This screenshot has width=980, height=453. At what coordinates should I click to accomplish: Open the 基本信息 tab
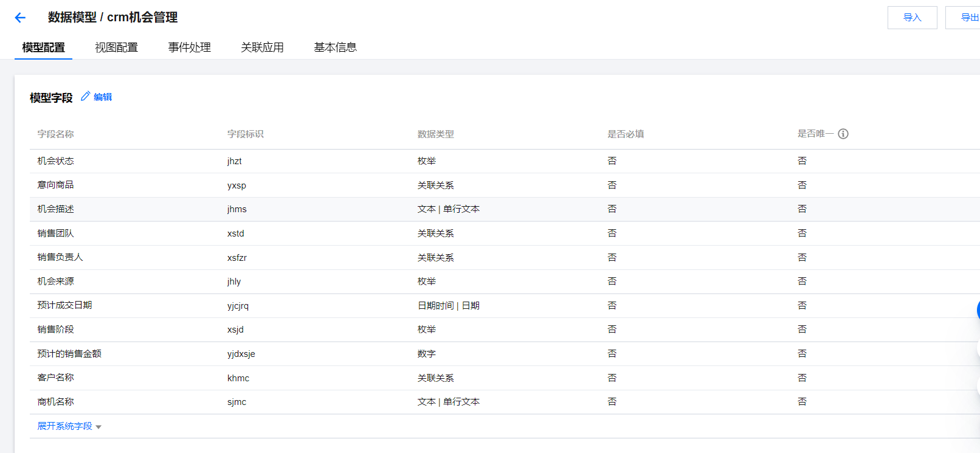point(335,47)
